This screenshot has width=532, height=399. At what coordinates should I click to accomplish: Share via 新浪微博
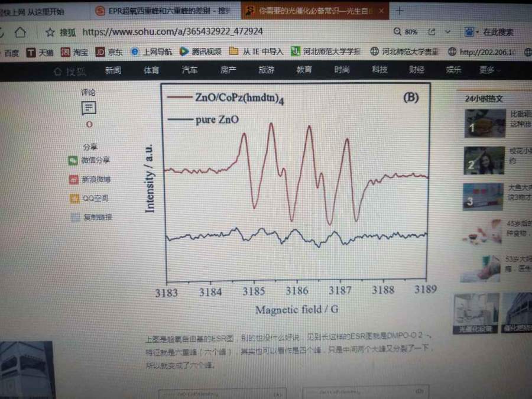pos(90,179)
